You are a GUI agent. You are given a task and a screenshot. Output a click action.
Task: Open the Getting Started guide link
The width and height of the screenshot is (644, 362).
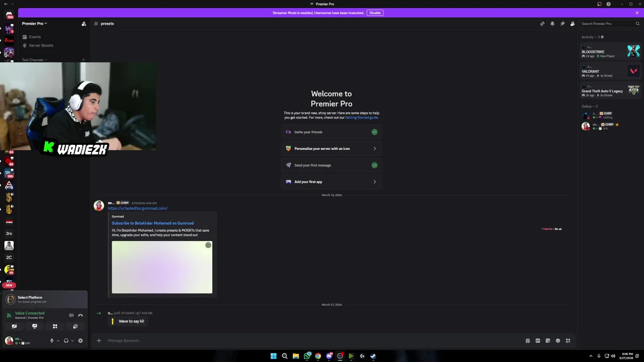point(361,118)
